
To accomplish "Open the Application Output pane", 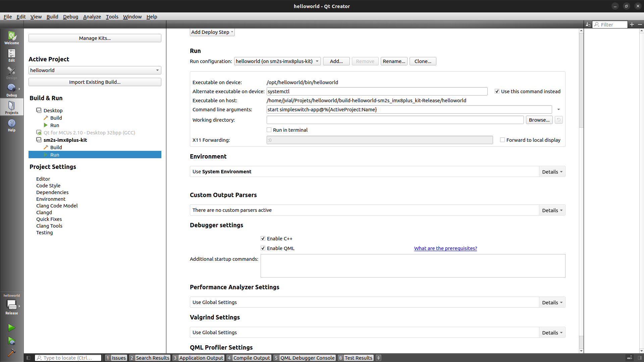I will point(201,358).
